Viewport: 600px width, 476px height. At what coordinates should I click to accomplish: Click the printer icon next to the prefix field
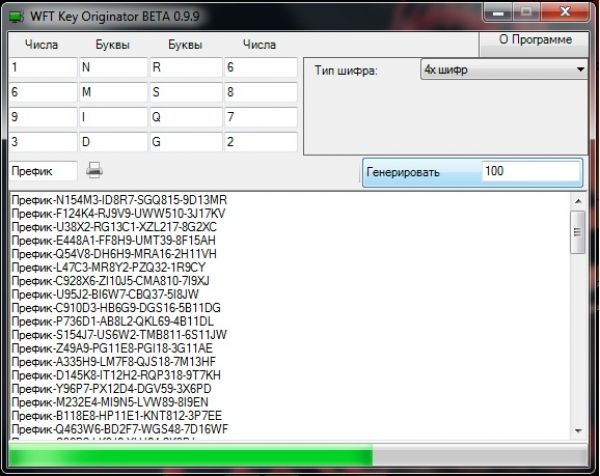[94, 170]
